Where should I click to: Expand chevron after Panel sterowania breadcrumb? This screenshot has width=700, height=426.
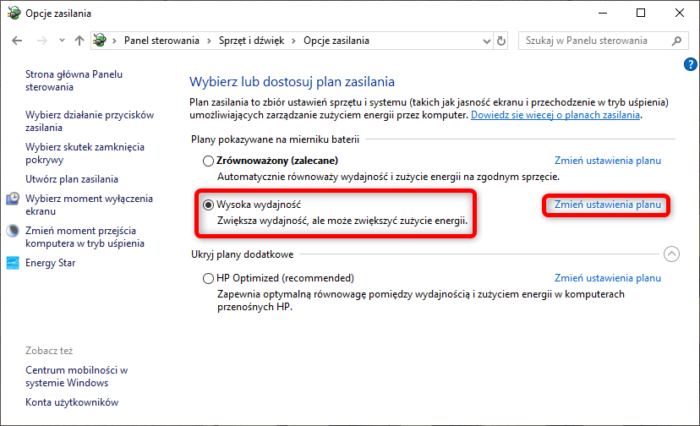point(209,41)
